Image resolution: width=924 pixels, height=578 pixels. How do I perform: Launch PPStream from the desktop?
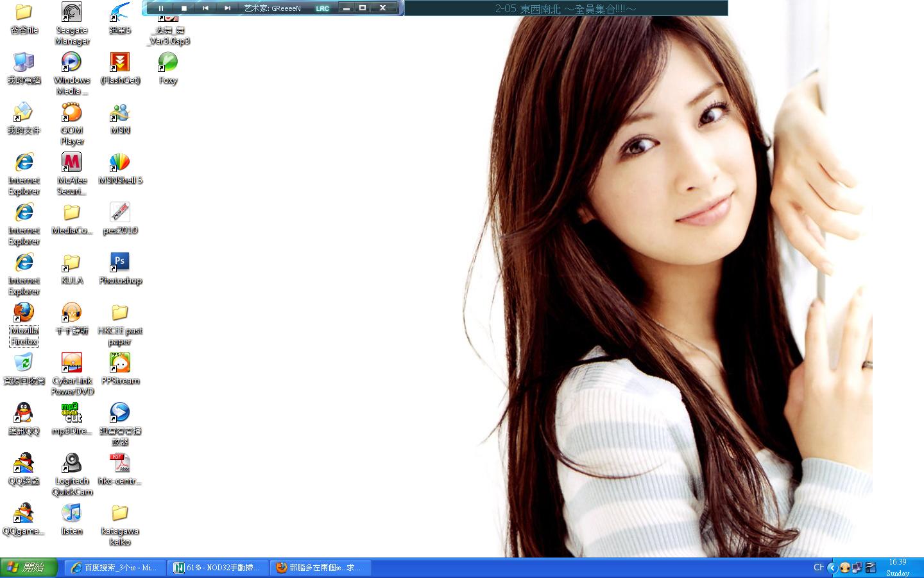pos(120,363)
